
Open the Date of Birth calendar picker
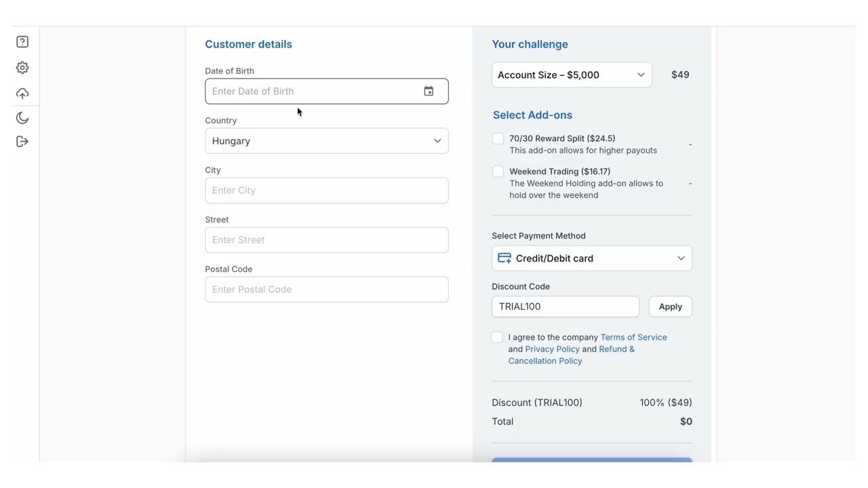click(429, 91)
